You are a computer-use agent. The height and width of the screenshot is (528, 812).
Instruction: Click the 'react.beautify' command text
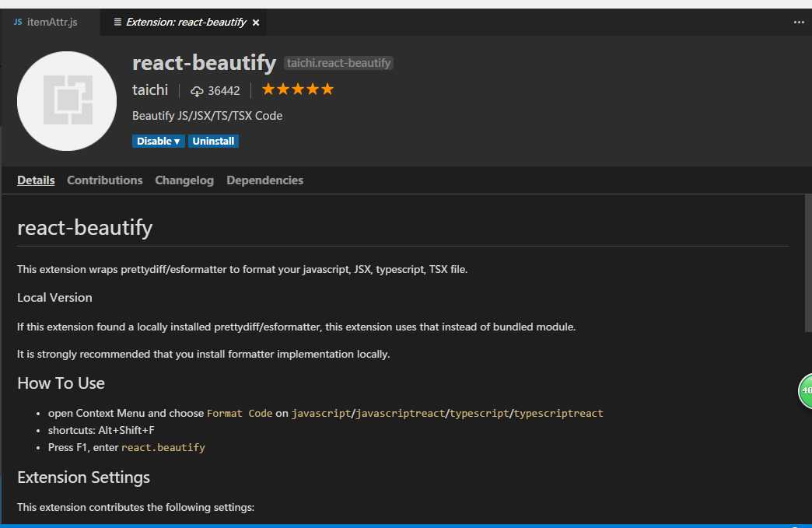pos(163,447)
